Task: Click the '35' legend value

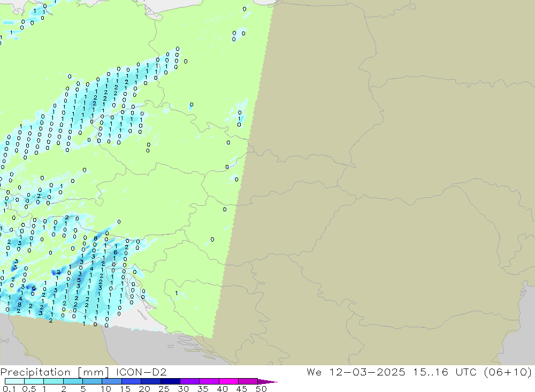Action: 203,389
